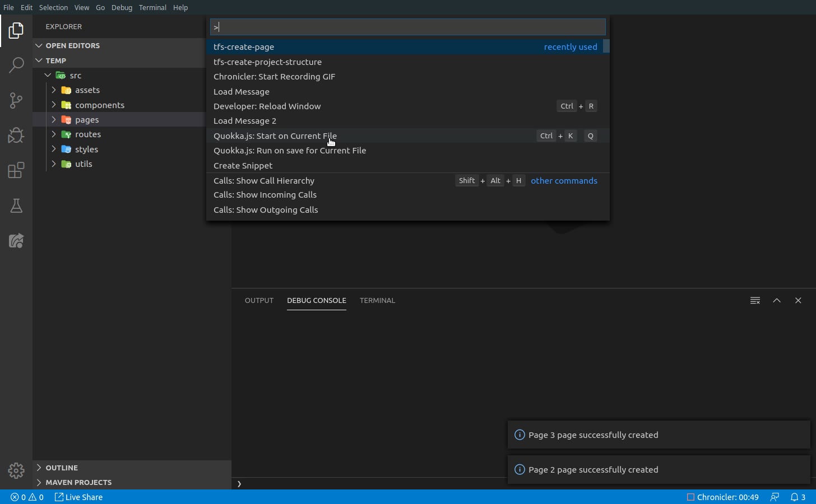Switch to the OUTPUT tab

click(x=259, y=301)
